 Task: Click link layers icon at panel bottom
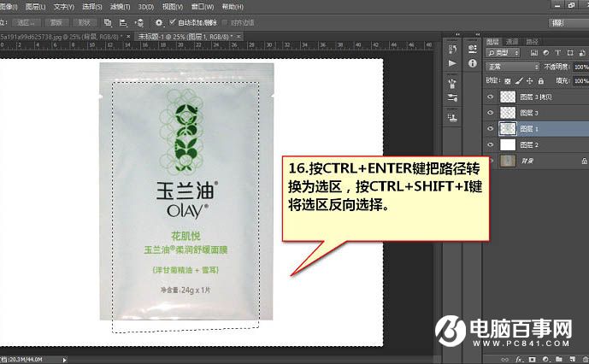[504, 360]
